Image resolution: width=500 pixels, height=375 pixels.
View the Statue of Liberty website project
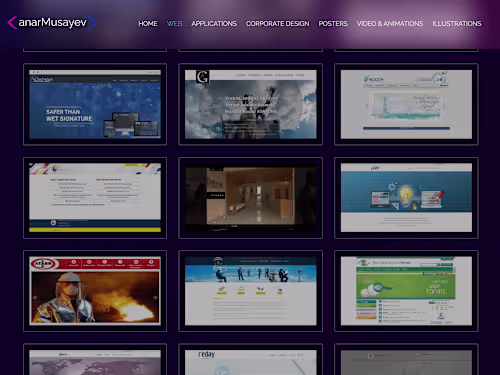[251, 104]
